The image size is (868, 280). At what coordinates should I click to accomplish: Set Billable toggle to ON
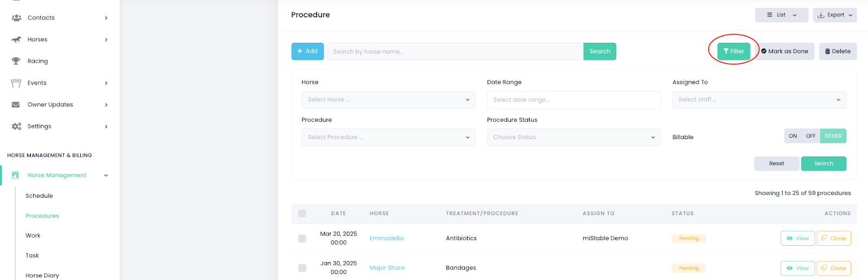click(793, 136)
